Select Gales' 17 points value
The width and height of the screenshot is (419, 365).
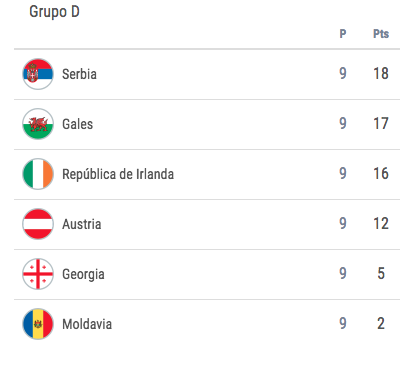click(x=381, y=124)
